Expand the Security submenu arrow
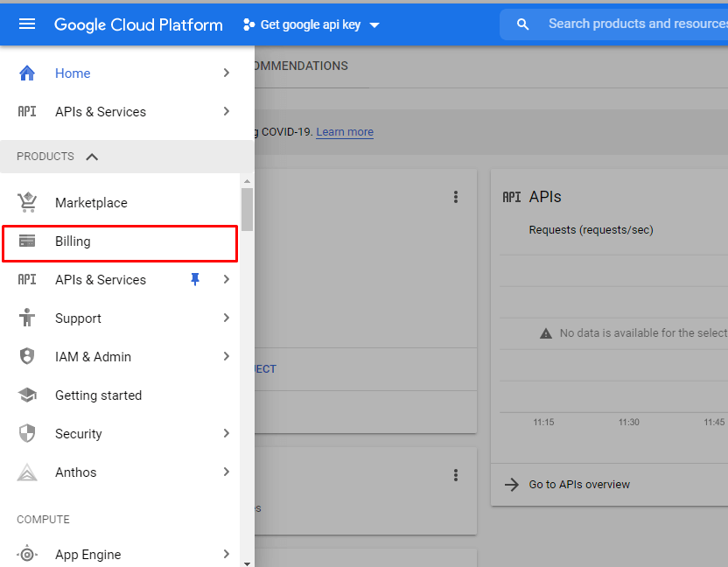The image size is (728, 567). point(227,434)
